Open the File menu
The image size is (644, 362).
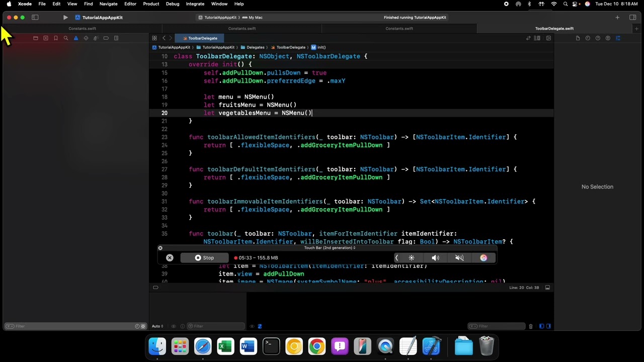[x=42, y=4]
